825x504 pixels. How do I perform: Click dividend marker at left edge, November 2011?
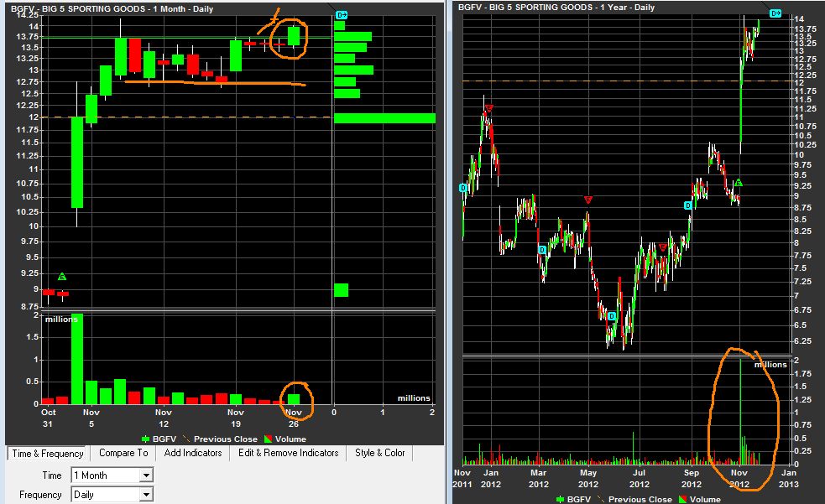tap(463, 188)
